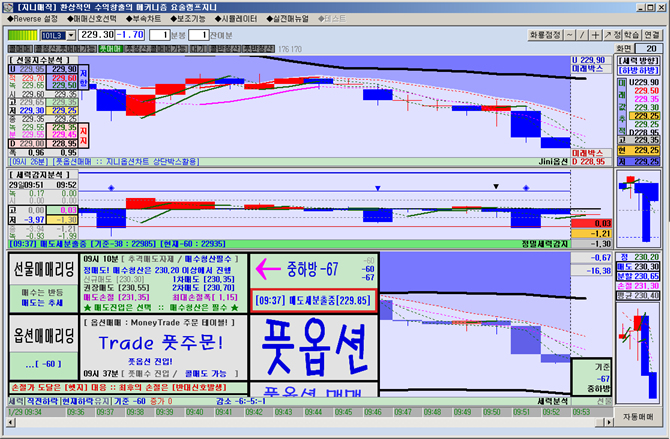Click the [세력 방향] header label
The width and height of the screenshot is (670, 439).
(x=638, y=60)
